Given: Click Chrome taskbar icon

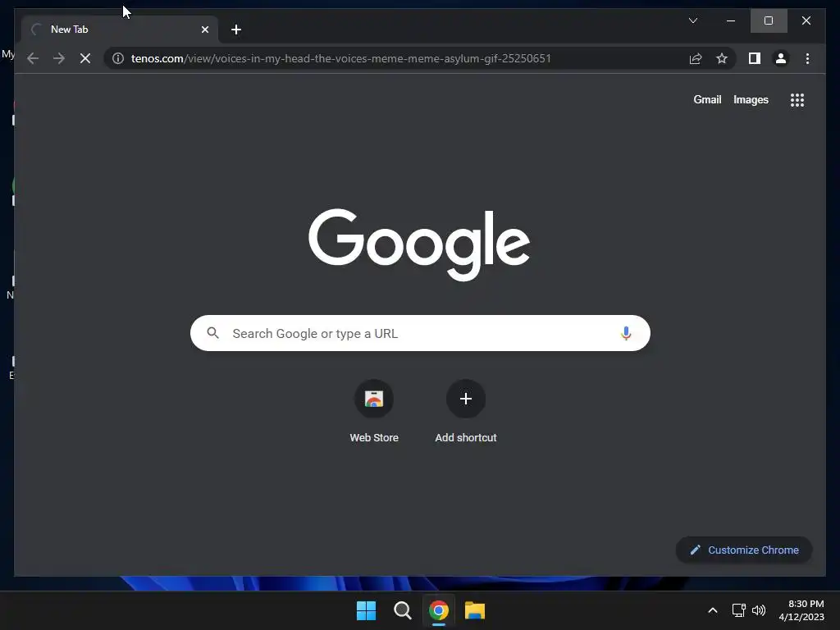Looking at the screenshot, I should [439, 610].
